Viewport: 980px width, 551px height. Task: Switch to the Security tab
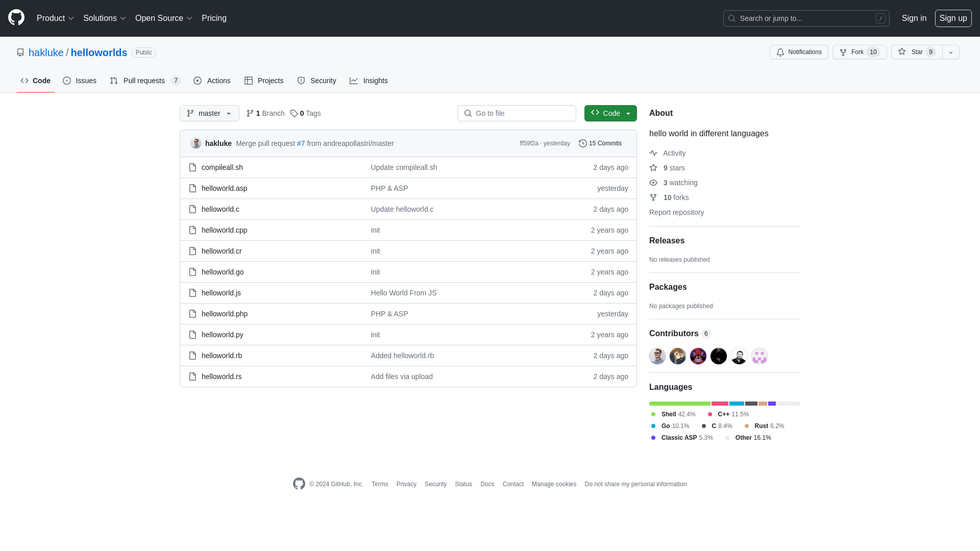(316, 81)
